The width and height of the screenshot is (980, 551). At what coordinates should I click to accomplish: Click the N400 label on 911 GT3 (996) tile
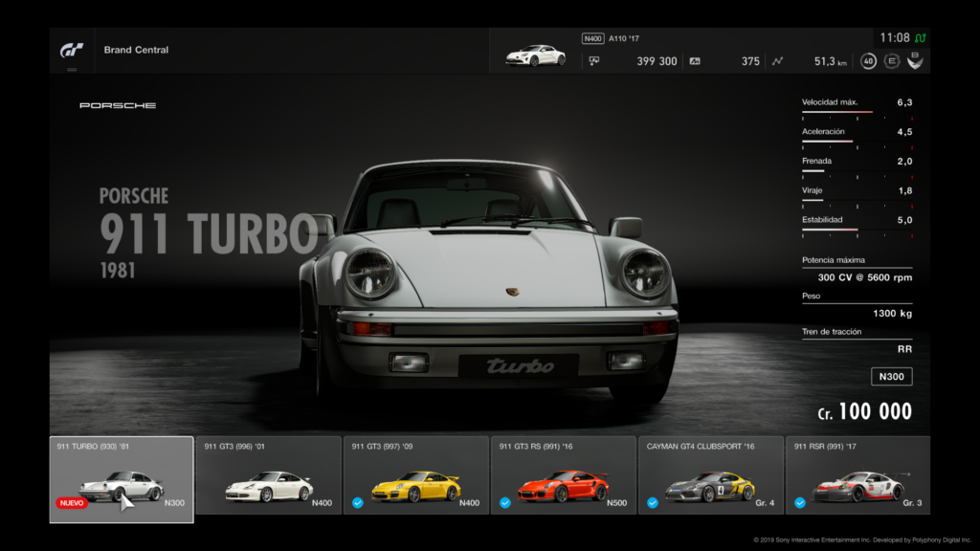[x=322, y=503]
